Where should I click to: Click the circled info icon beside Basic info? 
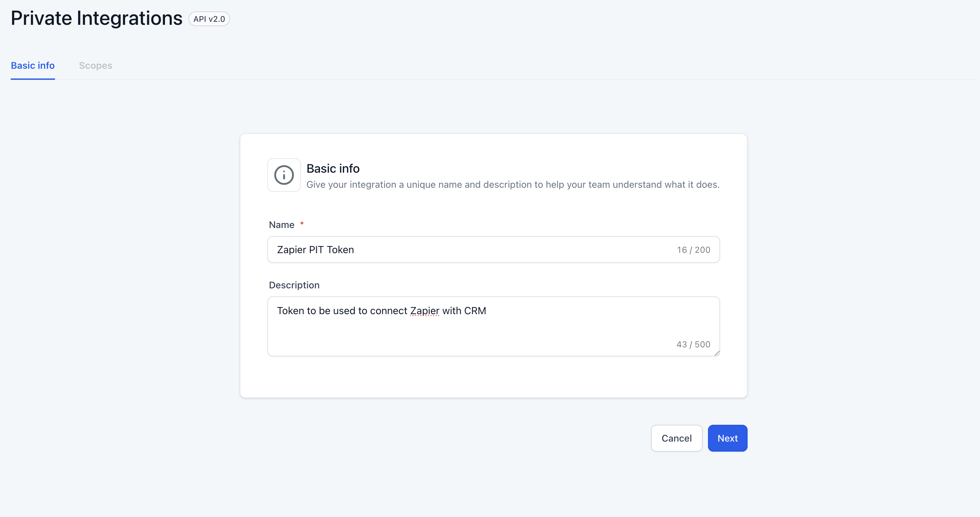(284, 175)
